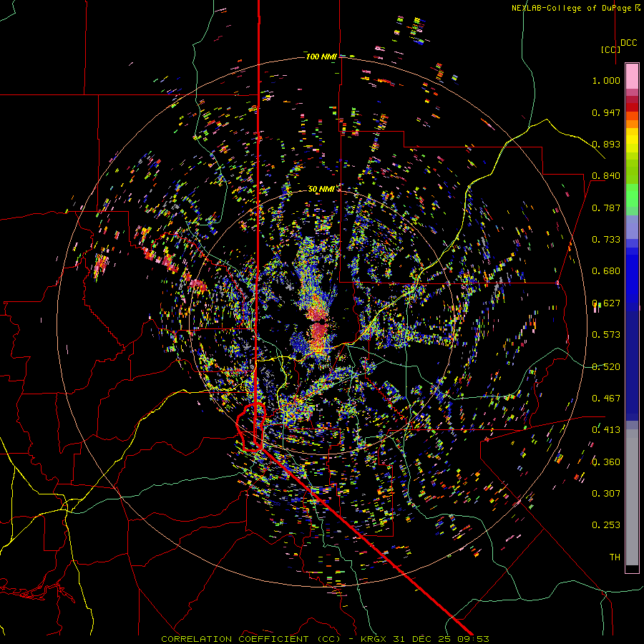Pick the dark red color bar segment
This screenshot has height=644, width=644.
tap(632, 107)
